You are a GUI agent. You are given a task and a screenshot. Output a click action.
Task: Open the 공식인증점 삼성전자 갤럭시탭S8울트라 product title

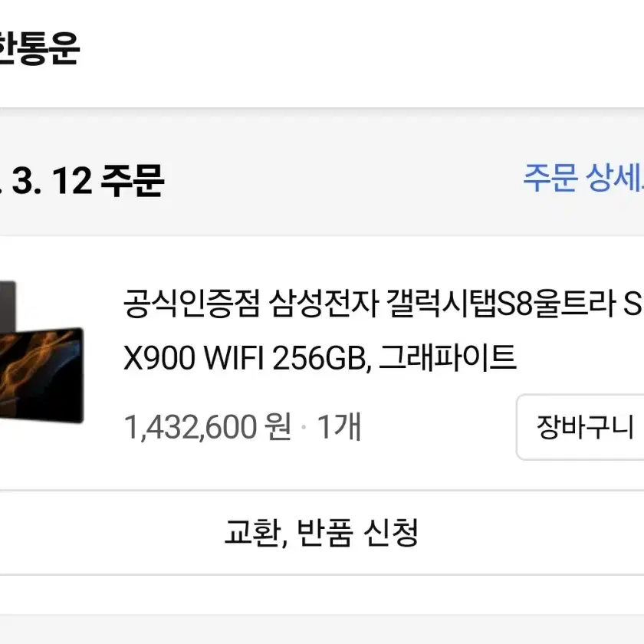pyautogui.click(x=383, y=304)
